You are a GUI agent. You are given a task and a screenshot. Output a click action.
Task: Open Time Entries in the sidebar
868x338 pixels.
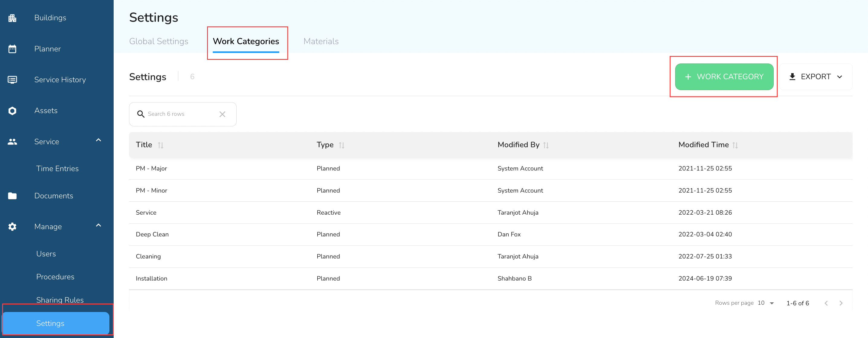point(57,168)
